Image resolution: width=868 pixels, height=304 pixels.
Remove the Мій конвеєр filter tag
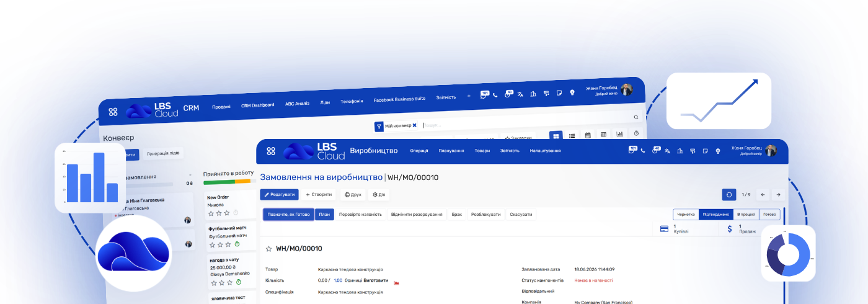pyautogui.click(x=414, y=125)
